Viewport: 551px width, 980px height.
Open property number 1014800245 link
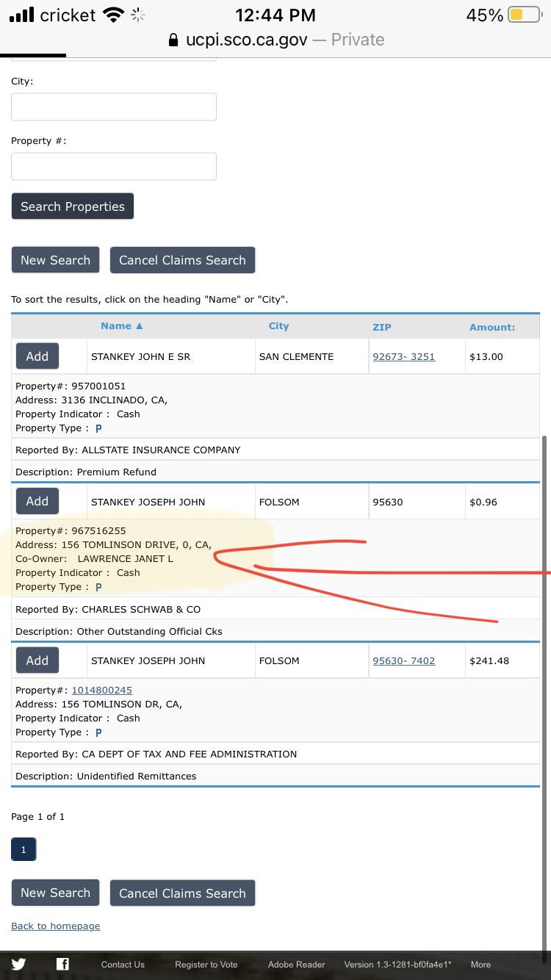(102, 690)
